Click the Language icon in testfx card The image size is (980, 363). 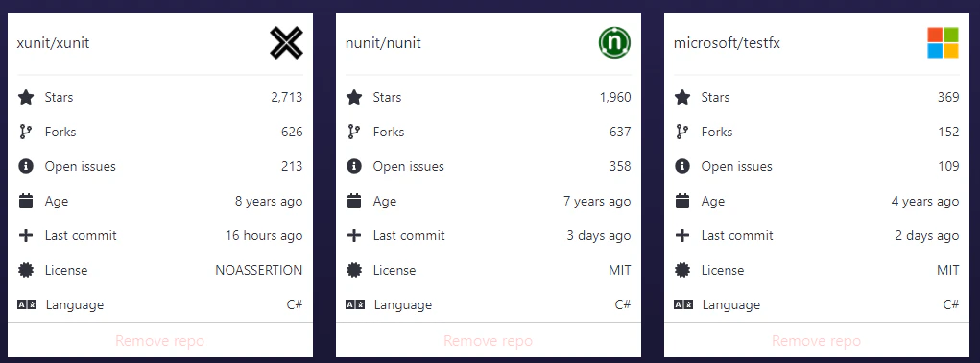point(683,304)
